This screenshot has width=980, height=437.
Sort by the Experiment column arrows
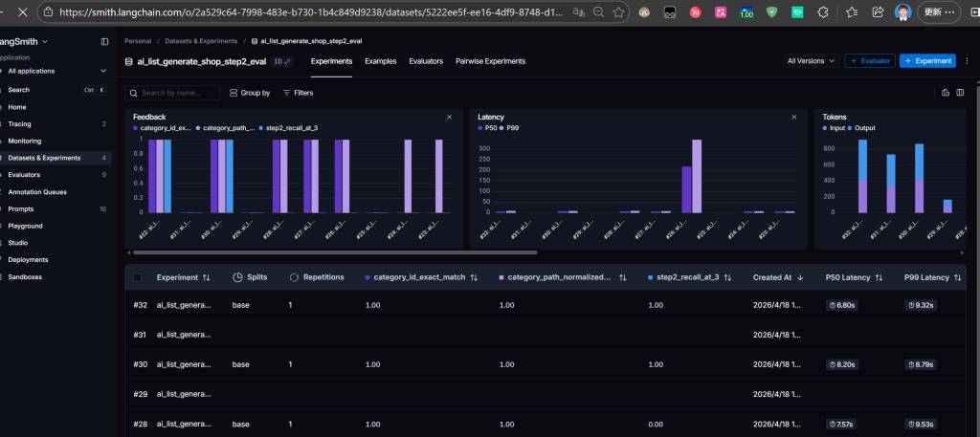click(206, 277)
